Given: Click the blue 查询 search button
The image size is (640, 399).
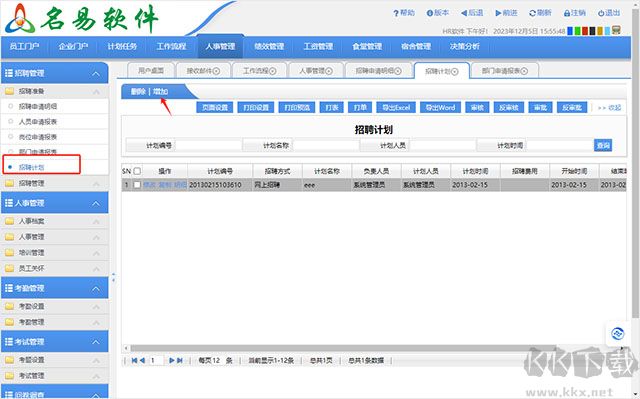Looking at the screenshot, I should (603, 145).
